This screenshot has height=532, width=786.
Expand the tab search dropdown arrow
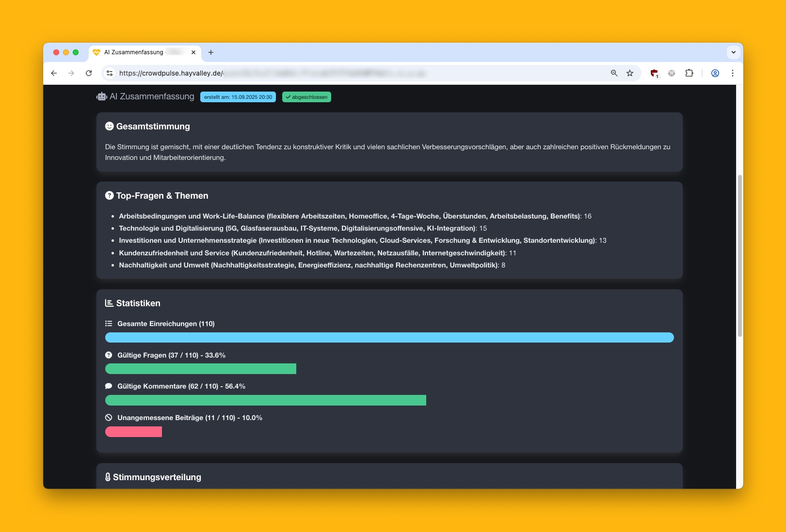pyautogui.click(x=733, y=52)
